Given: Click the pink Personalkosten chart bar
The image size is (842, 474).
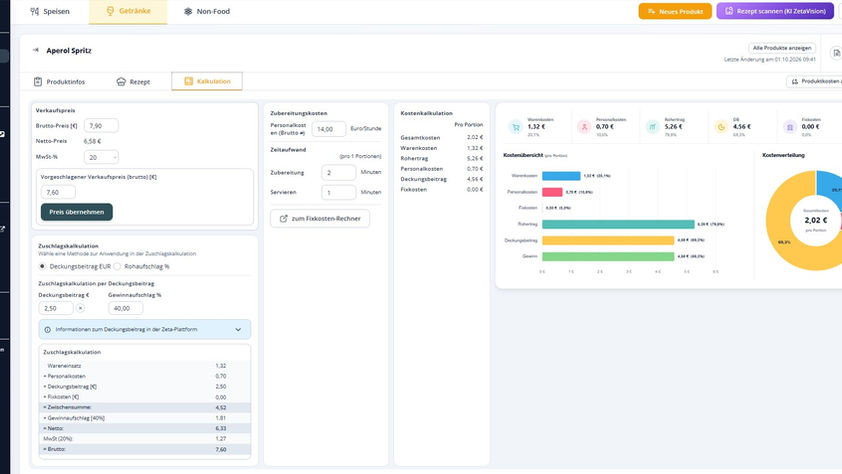Looking at the screenshot, I should tap(552, 192).
